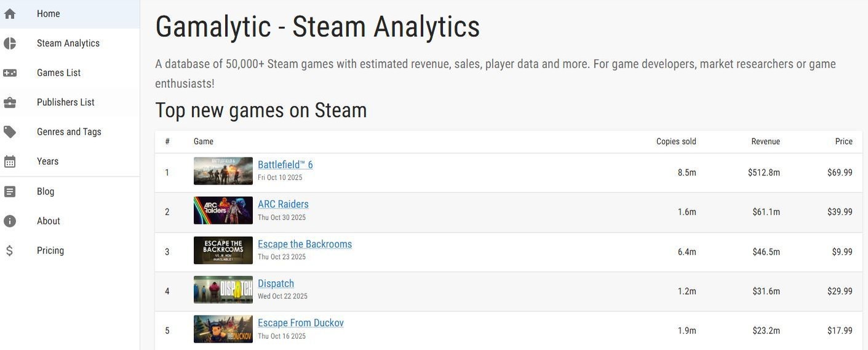Image resolution: width=868 pixels, height=350 pixels.
Task: Open the Battlefield 6 game link
Action: 285,165
